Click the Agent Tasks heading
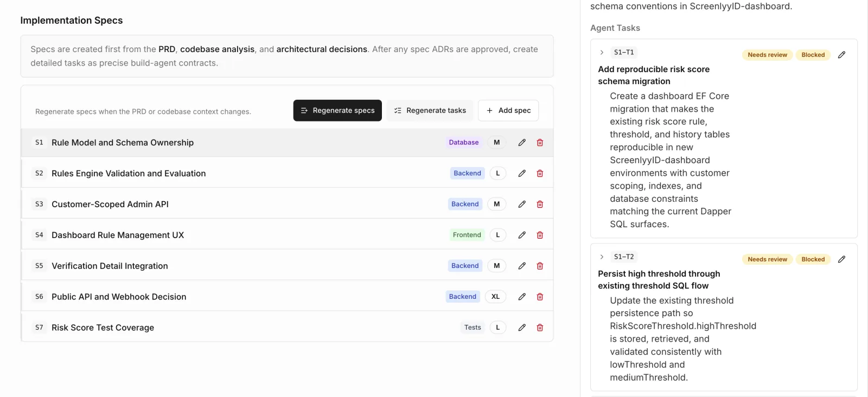Screen dimensions: 868x397 point(615,28)
